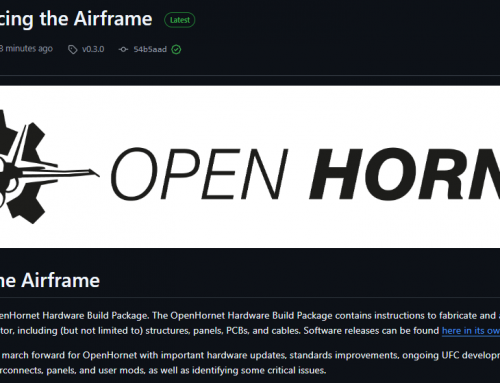Open commit 54b5aad
The width and height of the screenshot is (500, 383).
tap(150, 49)
